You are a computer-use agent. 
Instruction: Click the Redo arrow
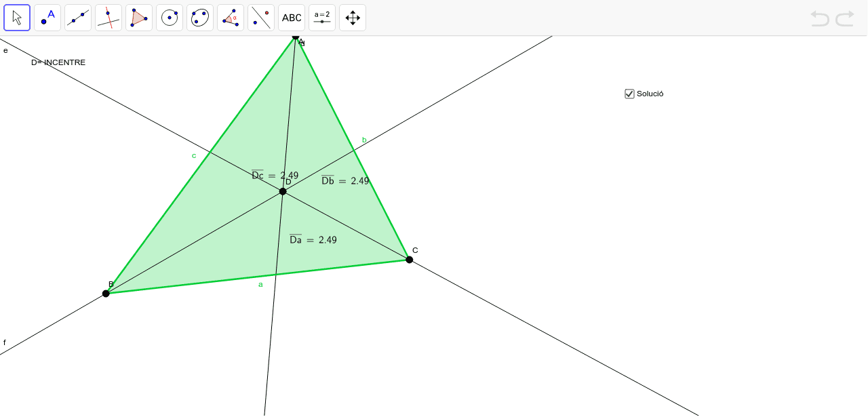[845, 18]
